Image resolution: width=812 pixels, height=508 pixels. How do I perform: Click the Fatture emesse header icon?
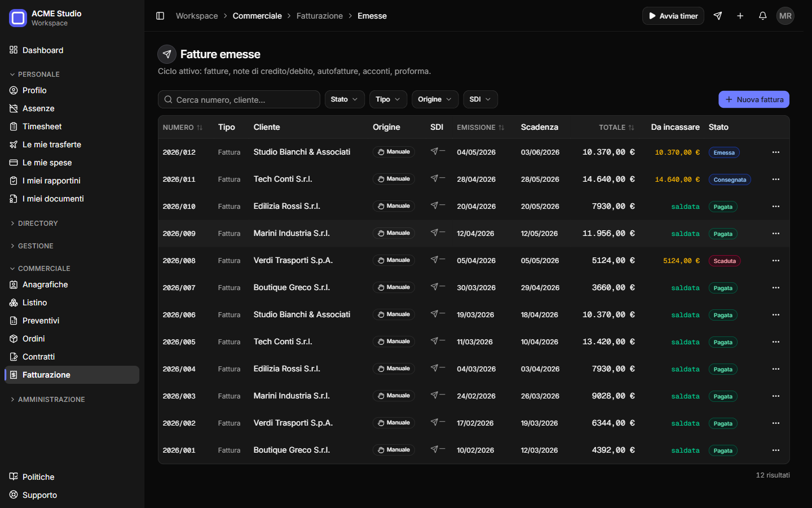[167, 54]
